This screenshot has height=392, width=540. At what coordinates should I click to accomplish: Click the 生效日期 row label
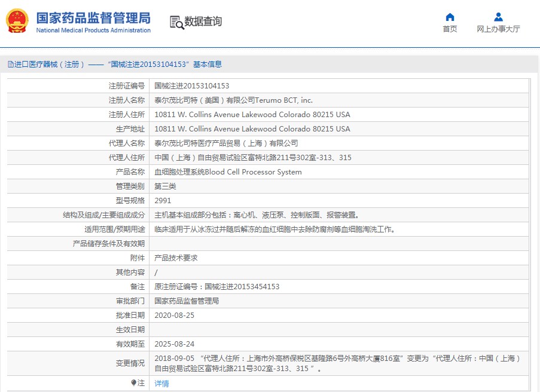point(130,330)
